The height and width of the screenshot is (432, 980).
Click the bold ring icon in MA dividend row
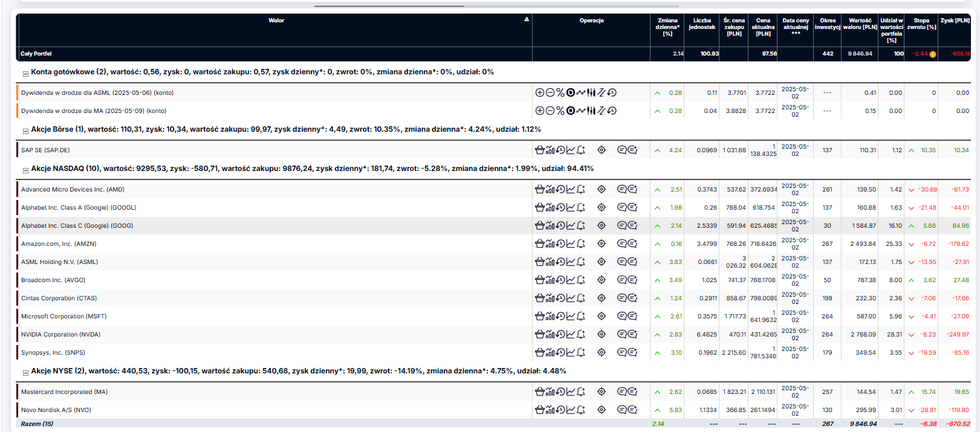point(571,111)
